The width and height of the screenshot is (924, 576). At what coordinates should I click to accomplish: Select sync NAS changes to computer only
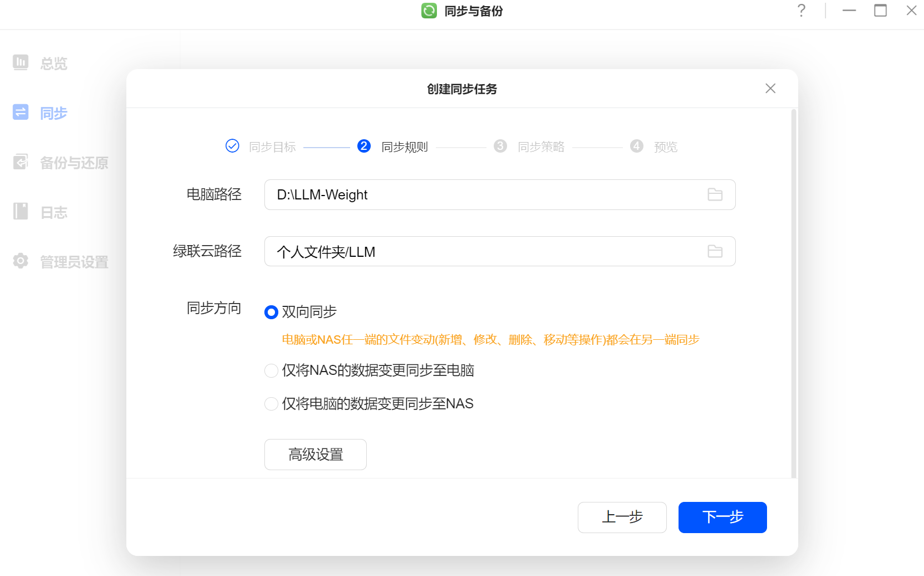(271, 370)
